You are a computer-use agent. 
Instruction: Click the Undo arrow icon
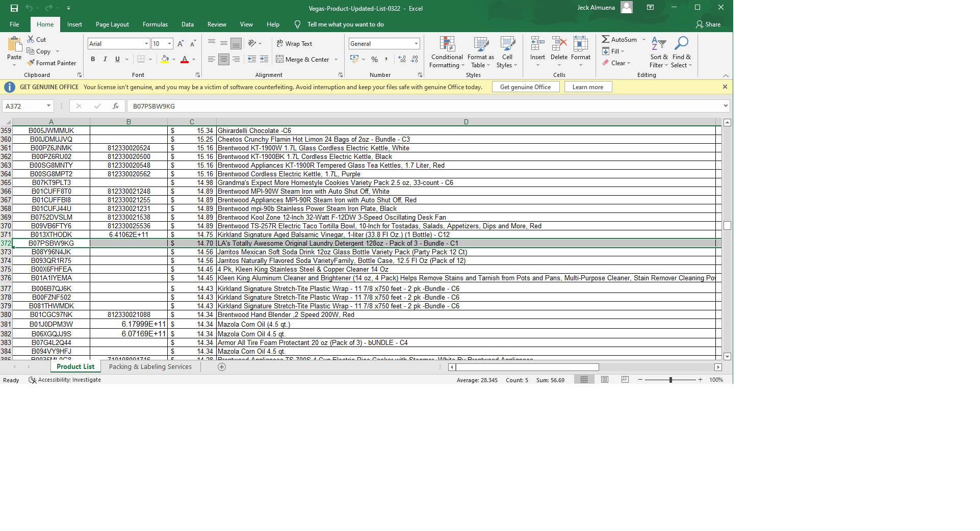click(29, 8)
